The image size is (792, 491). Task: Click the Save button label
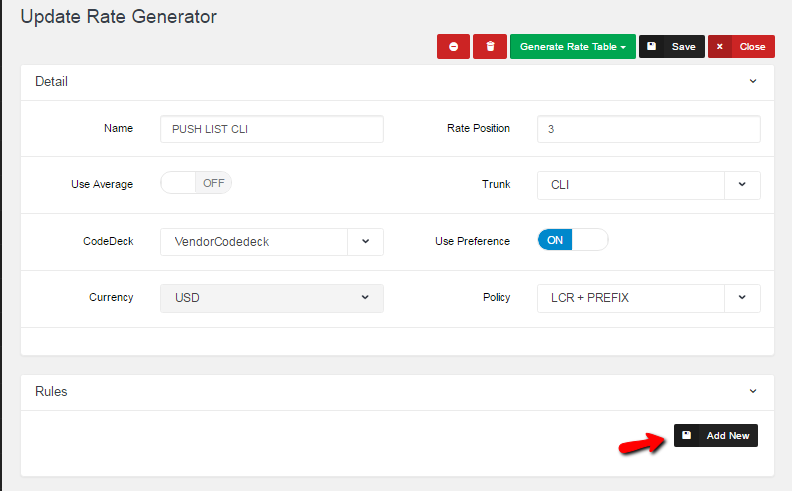pyautogui.click(x=683, y=47)
